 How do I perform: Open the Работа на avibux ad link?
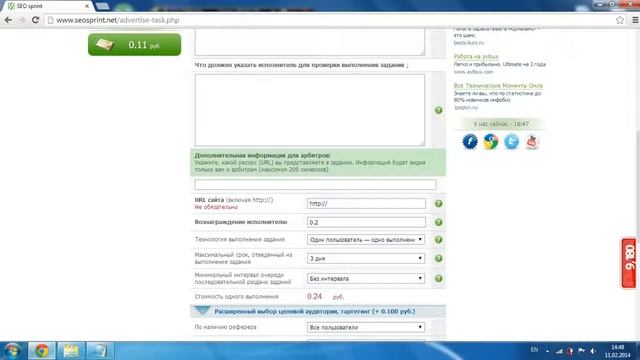tap(476, 56)
